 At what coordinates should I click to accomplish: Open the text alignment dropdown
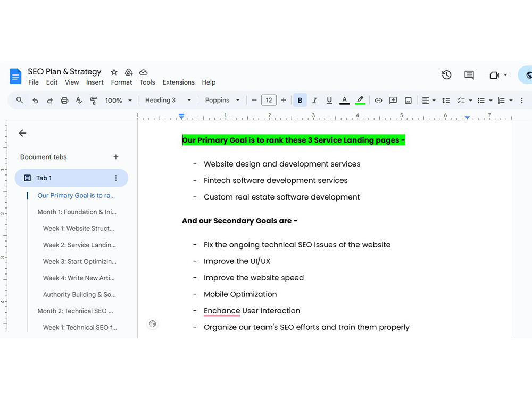point(428,101)
